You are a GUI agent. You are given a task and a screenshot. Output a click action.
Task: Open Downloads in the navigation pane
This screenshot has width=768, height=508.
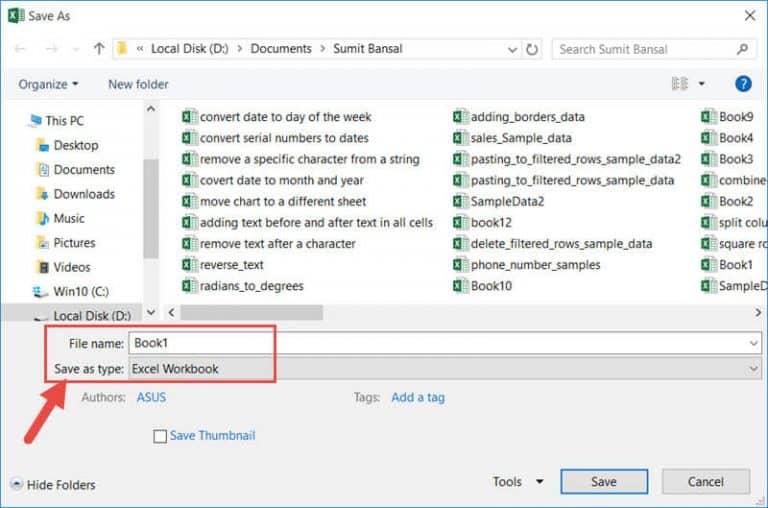[x=76, y=194]
